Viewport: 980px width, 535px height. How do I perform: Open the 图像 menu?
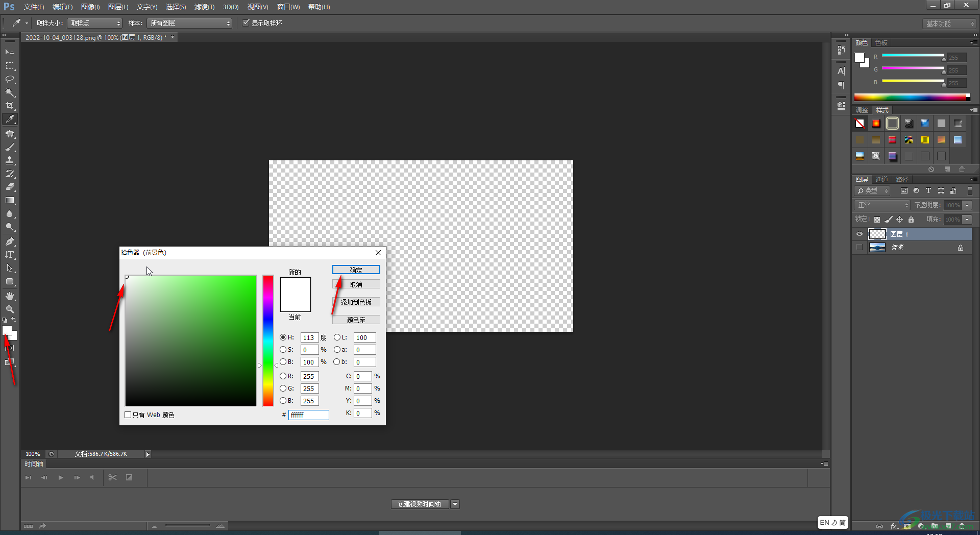pyautogui.click(x=90, y=7)
